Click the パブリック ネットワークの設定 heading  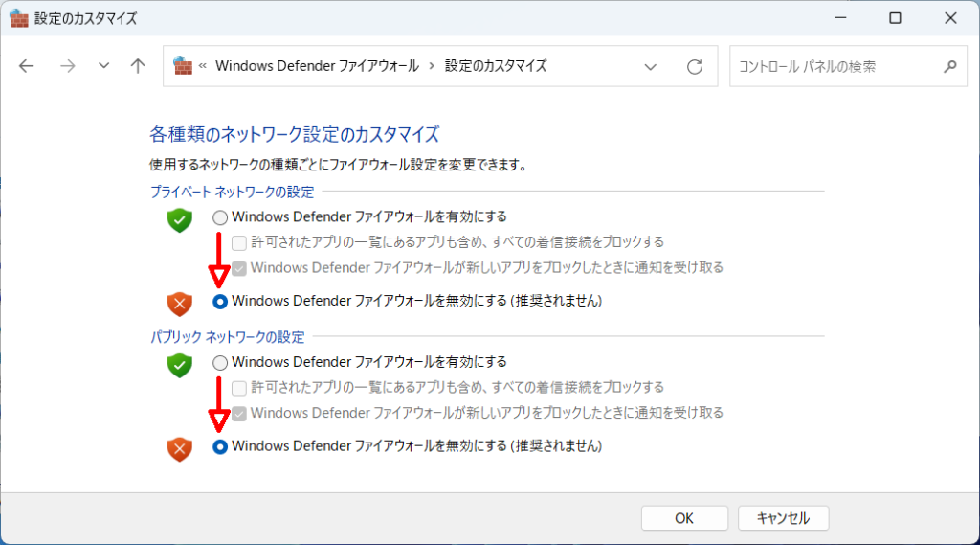pos(228,337)
